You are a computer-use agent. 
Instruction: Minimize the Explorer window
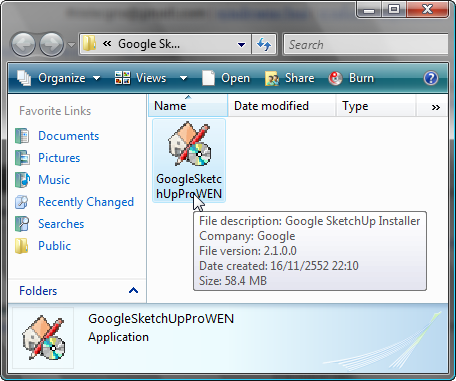coord(369,9)
